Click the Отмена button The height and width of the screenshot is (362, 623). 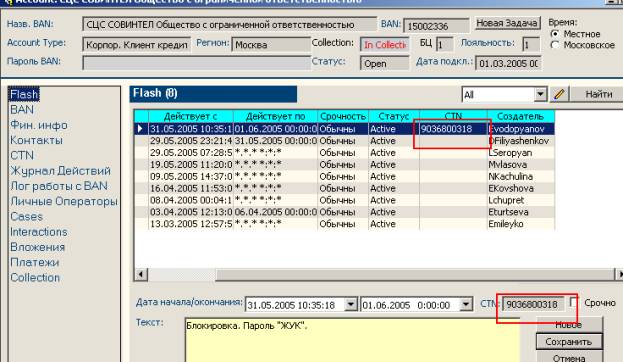click(569, 357)
